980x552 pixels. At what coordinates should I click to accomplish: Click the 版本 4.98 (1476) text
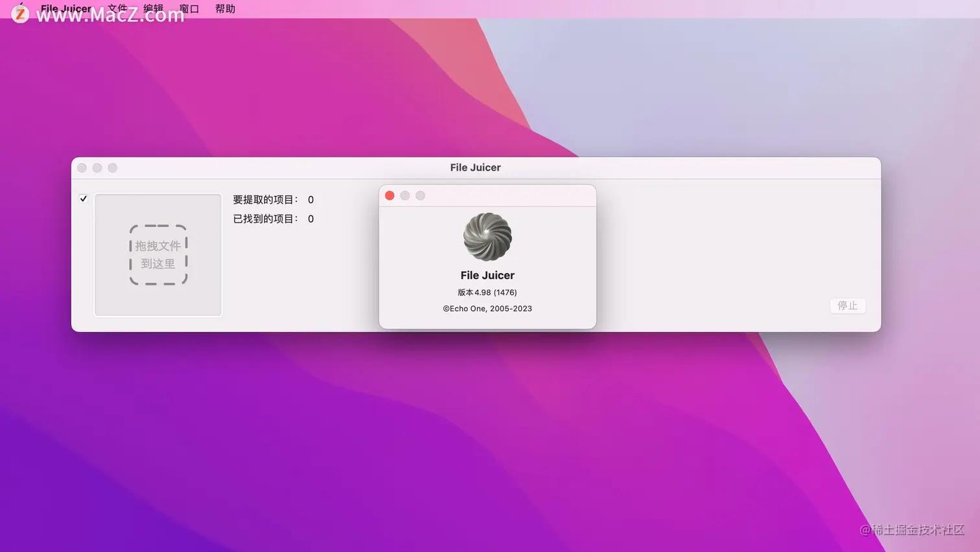pyautogui.click(x=487, y=293)
